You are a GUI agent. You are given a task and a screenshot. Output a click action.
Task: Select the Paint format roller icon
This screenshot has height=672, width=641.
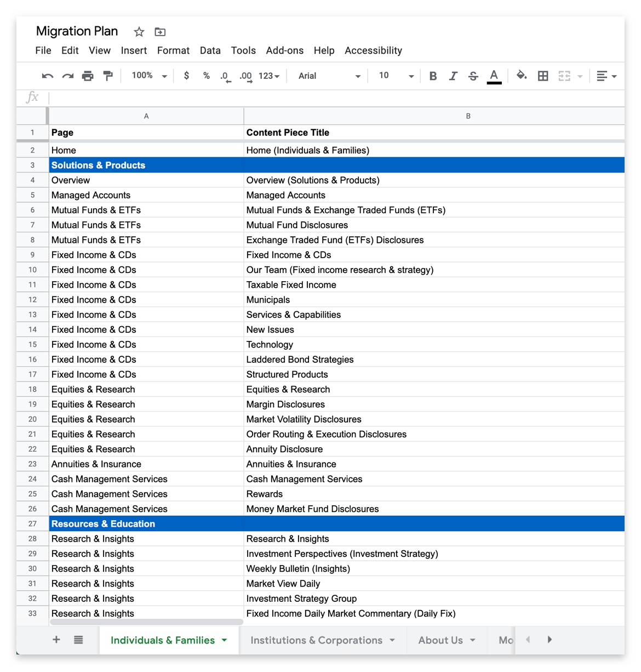click(108, 76)
